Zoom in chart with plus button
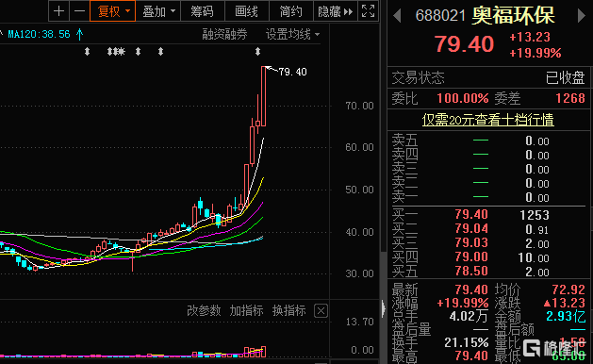The height and width of the screenshot is (364, 593). 58,11
